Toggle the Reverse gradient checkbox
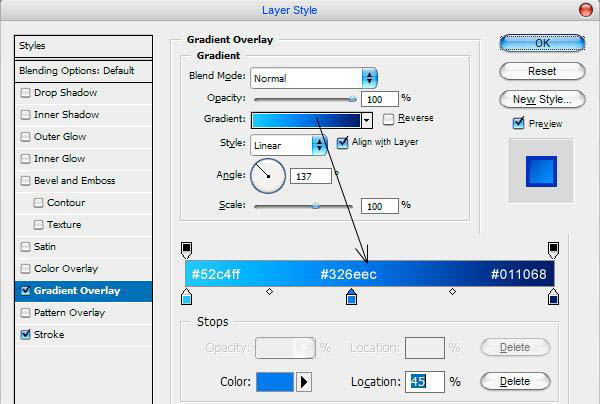This screenshot has width=600, height=404. [388, 119]
